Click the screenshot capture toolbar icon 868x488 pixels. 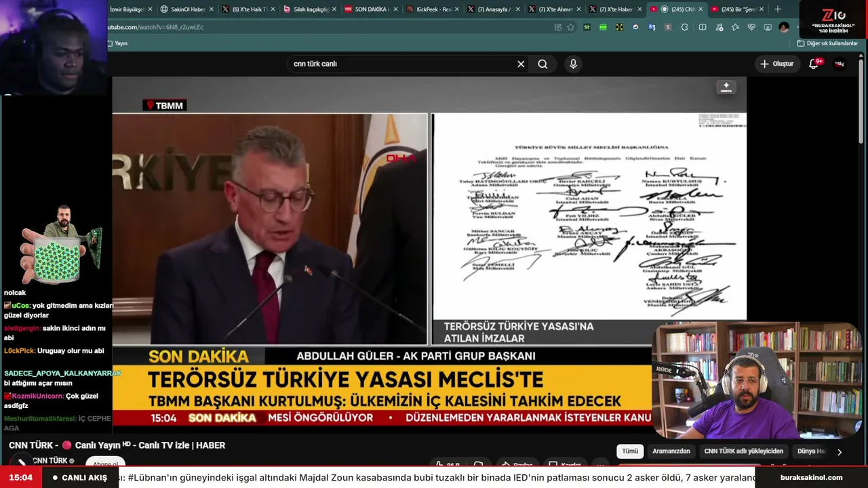pyautogui.click(x=768, y=27)
